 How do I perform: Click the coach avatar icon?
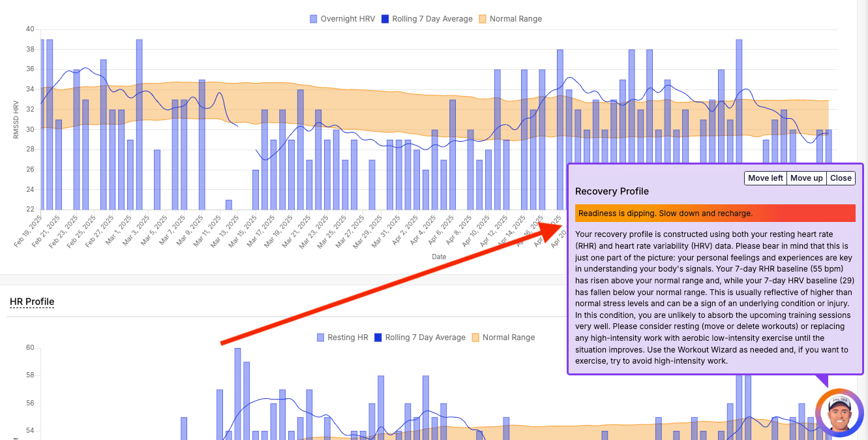click(839, 413)
